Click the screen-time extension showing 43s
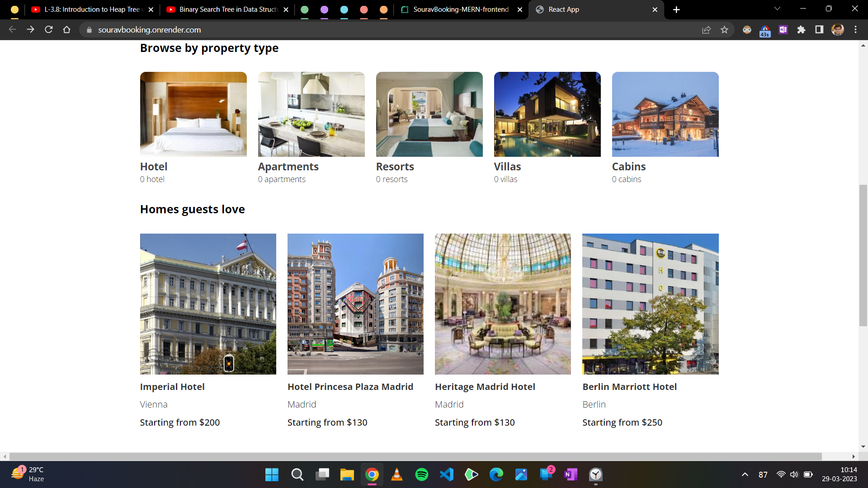Screen dimensions: 868x488 pyautogui.click(x=765, y=30)
